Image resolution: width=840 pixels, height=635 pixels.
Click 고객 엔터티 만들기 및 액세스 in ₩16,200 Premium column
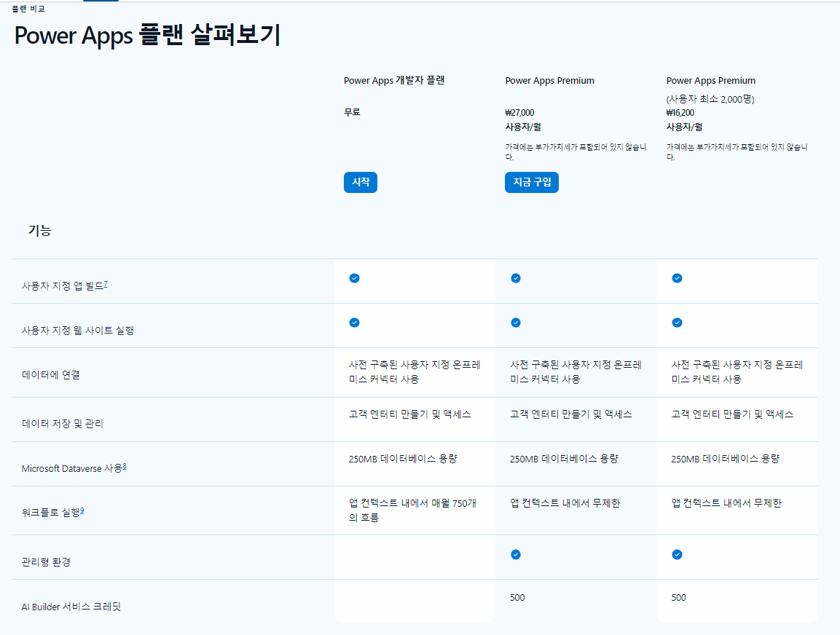point(732,414)
